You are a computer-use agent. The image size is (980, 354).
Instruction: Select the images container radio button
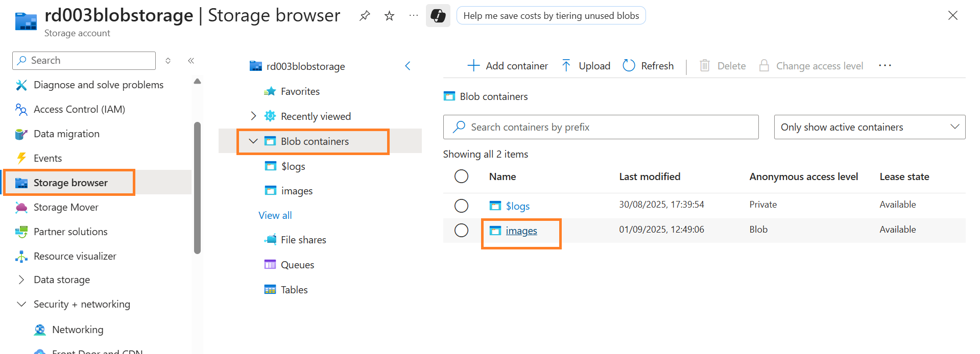[x=461, y=231]
